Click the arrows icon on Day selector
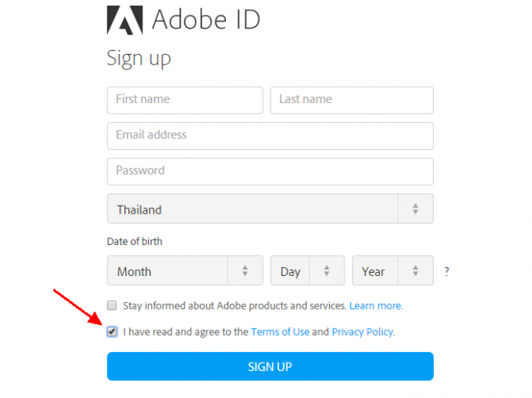The width and height of the screenshot is (532, 398). [327, 271]
